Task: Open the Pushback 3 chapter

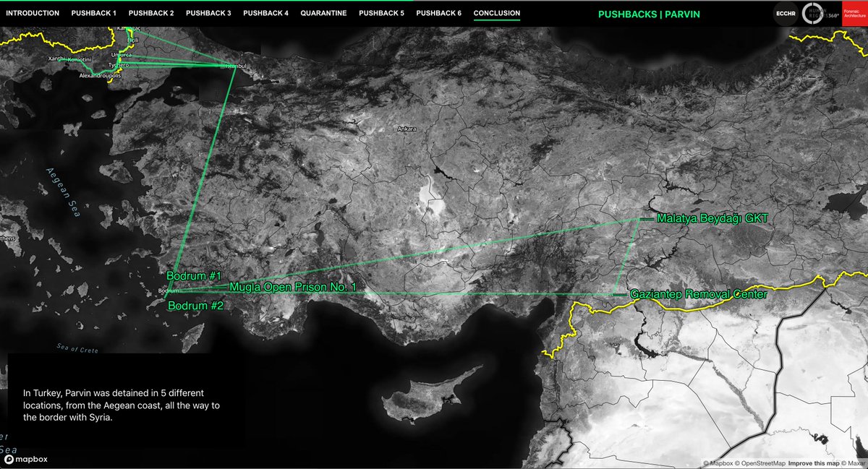Action: [x=208, y=13]
